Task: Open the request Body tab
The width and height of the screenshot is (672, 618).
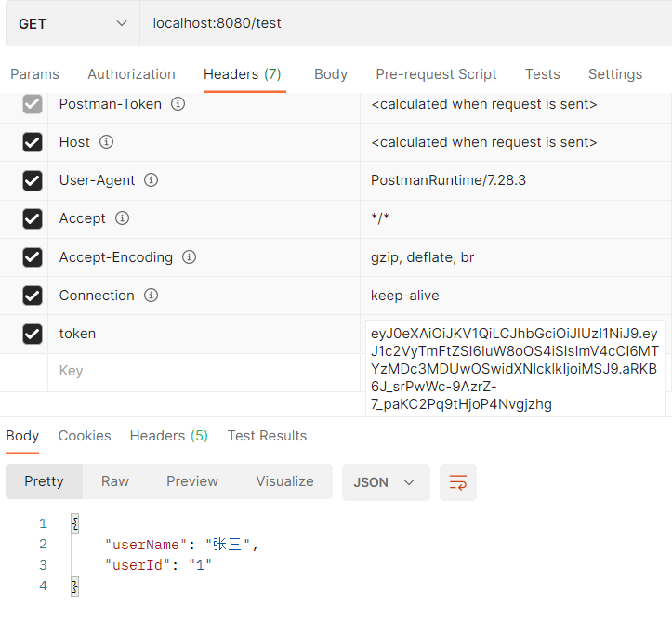Action: pos(331,74)
